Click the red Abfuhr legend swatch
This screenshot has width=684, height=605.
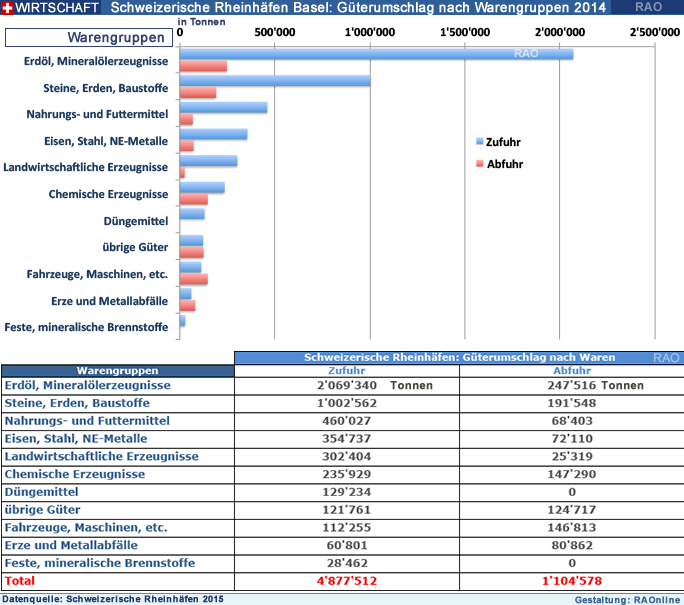[479, 163]
